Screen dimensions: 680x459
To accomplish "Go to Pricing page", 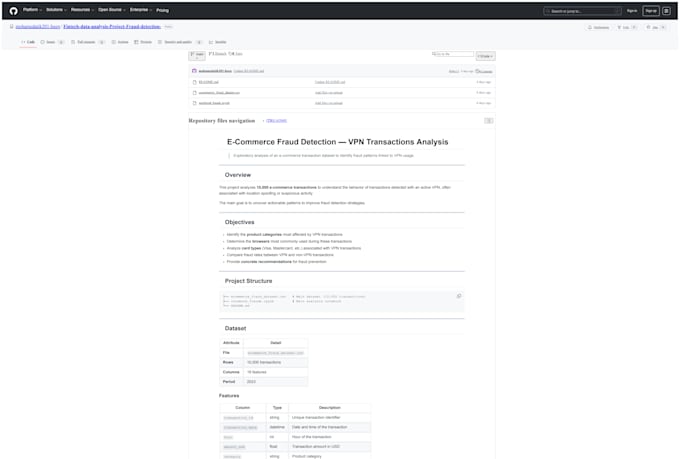I will tap(163, 10).
